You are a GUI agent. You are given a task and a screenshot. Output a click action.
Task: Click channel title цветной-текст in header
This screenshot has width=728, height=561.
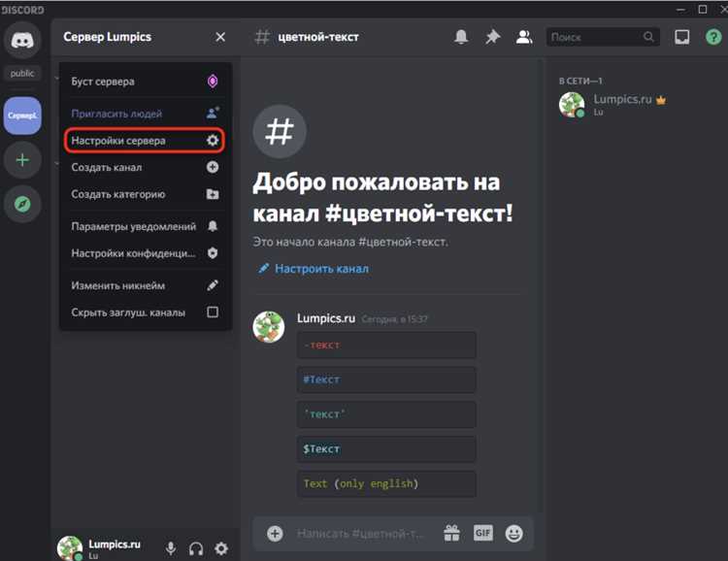[x=318, y=37]
